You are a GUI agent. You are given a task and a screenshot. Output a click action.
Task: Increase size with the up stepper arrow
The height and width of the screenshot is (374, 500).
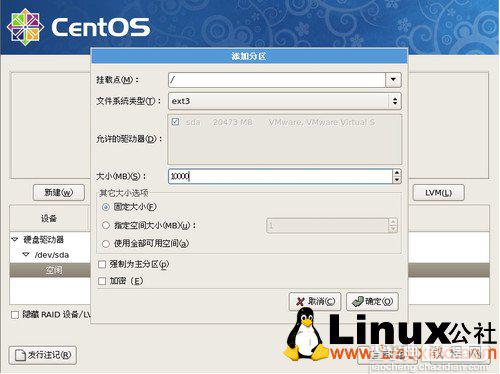(x=397, y=173)
